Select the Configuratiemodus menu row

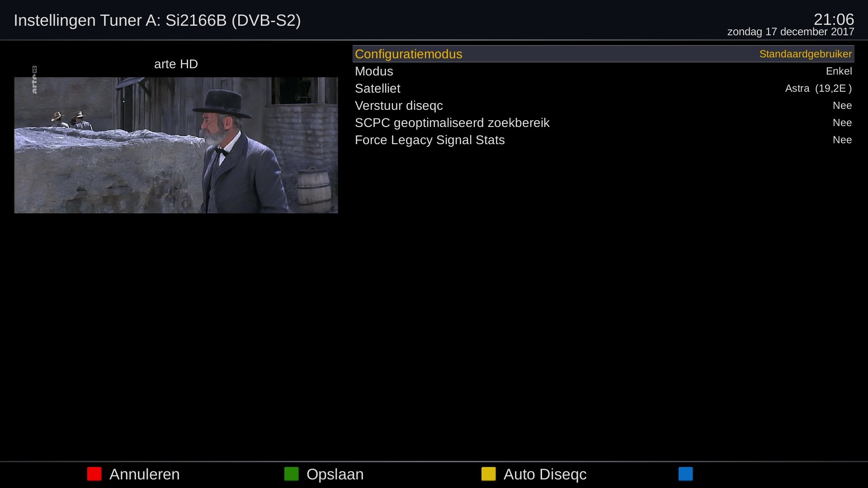[x=603, y=54]
